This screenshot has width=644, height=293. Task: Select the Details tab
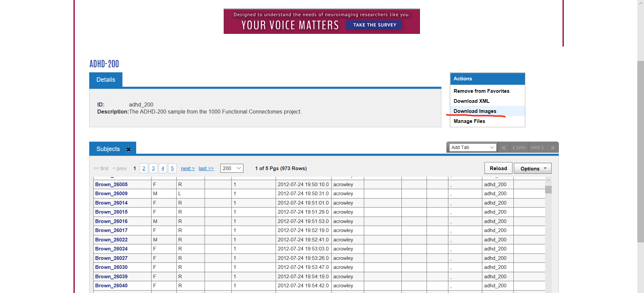pos(106,80)
